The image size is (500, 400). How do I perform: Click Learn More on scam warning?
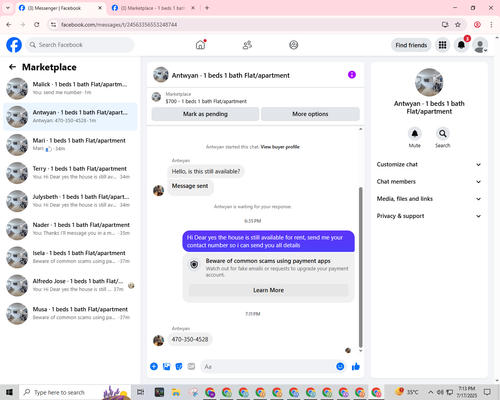(268, 290)
